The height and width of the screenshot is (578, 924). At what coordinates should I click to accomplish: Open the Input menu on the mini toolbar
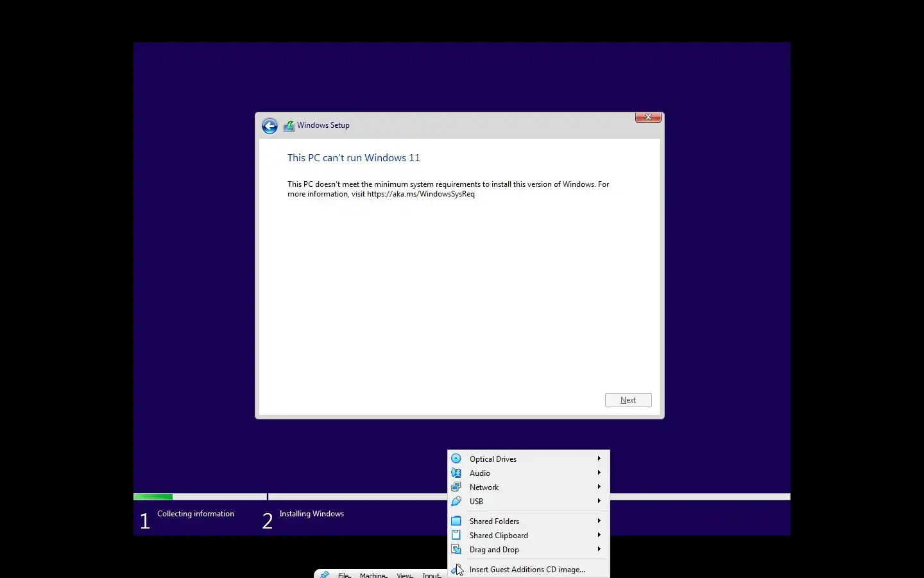432,575
